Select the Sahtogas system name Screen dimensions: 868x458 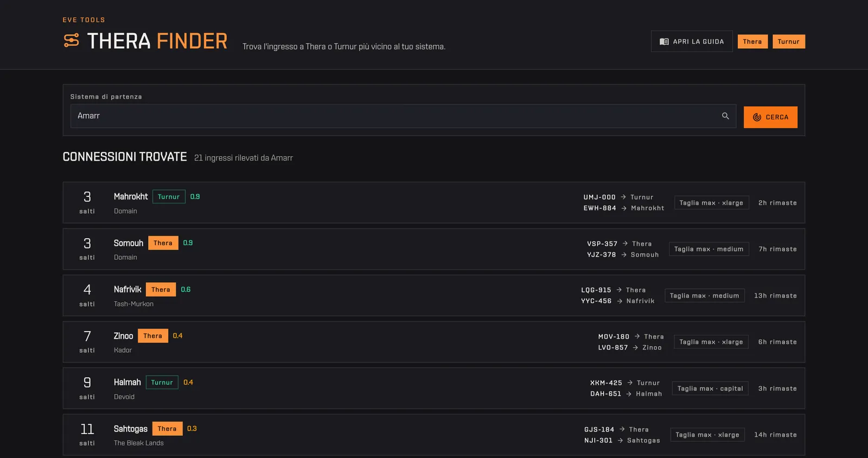[x=131, y=429]
